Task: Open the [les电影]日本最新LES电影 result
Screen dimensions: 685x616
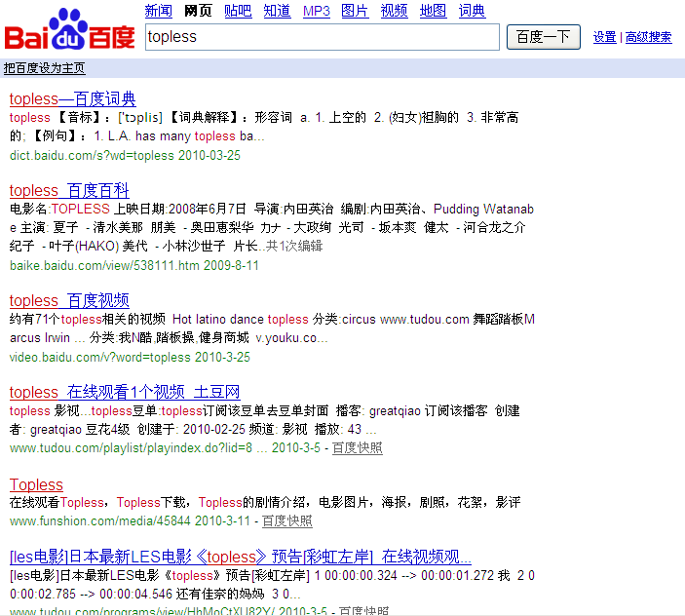Action: tap(241, 557)
